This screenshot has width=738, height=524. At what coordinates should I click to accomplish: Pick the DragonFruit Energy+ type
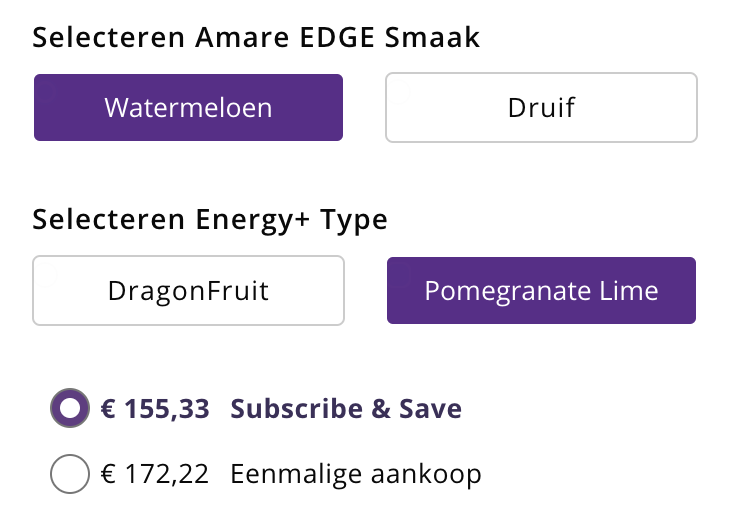click(x=188, y=291)
